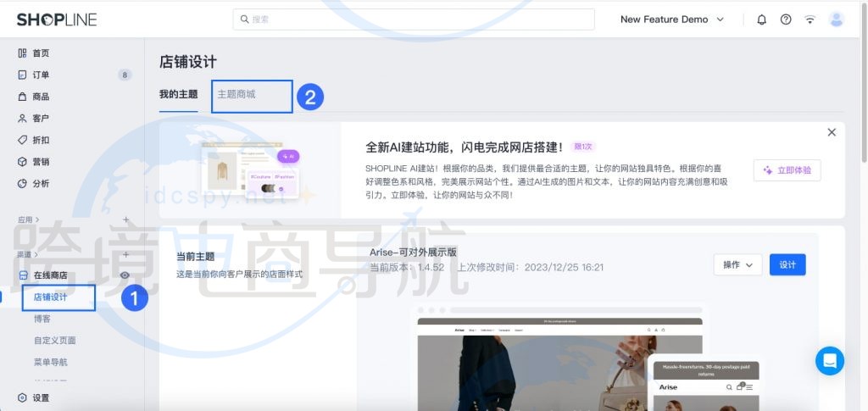Click the 设置 gear icon
Image resolution: width=868 pixels, height=411 pixels.
22,397
